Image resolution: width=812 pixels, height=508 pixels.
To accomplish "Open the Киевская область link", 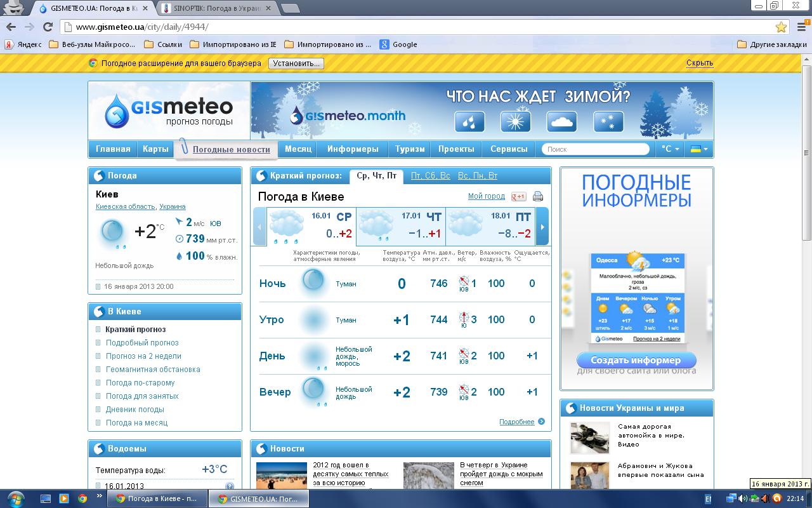I will (x=125, y=206).
